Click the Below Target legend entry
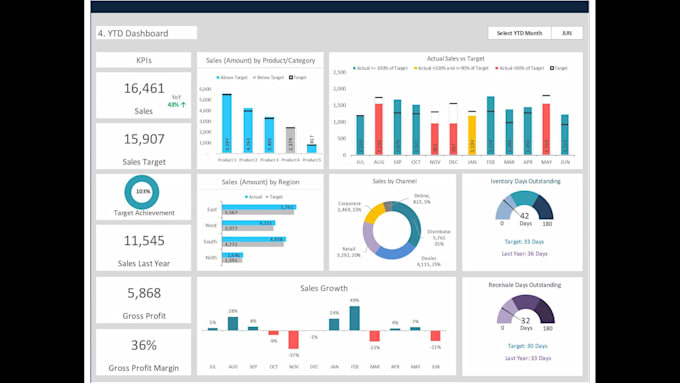 [x=268, y=77]
